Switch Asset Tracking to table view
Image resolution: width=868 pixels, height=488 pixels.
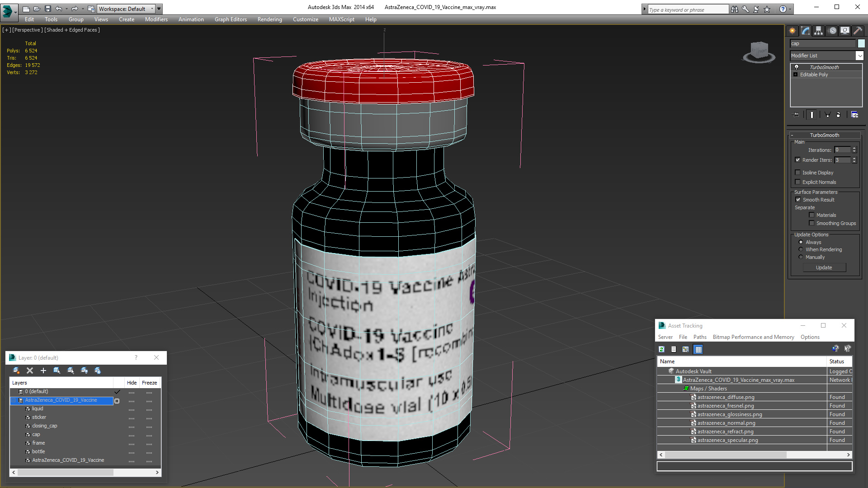[x=698, y=349]
